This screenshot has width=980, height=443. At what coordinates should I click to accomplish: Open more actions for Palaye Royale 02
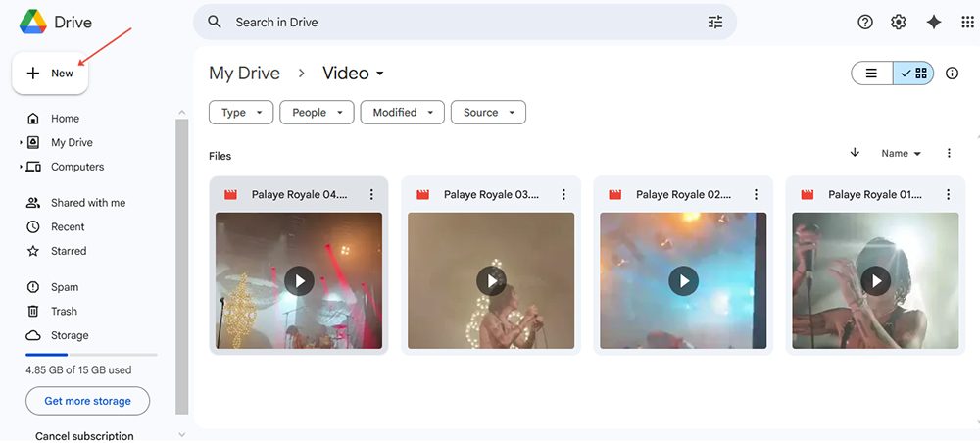[756, 194]
